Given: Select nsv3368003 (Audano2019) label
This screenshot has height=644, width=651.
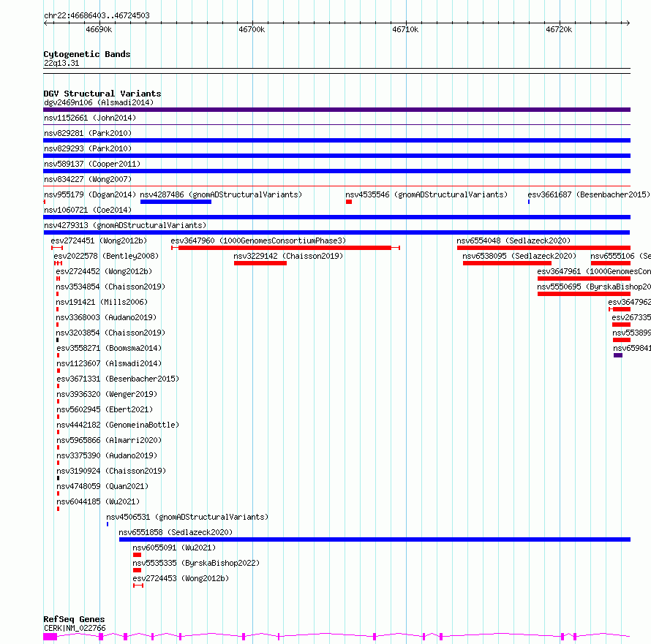Looking at the screenshot, I should (106, 317).
